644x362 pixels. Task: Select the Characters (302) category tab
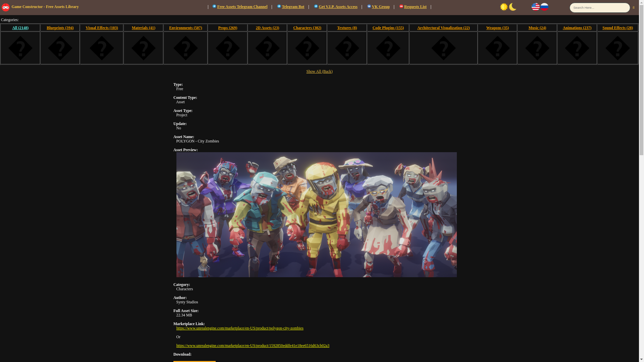click(307, 28)
